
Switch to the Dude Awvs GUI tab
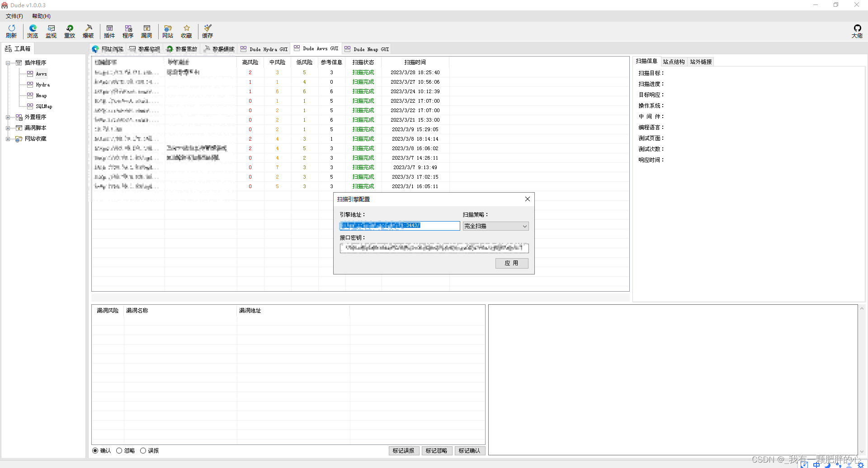tap(316, 48)
